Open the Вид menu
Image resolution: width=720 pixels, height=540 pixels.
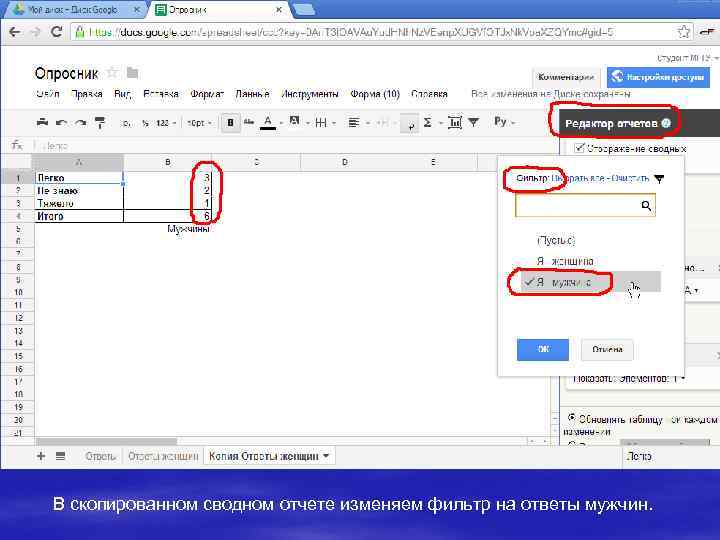(123, 94)
